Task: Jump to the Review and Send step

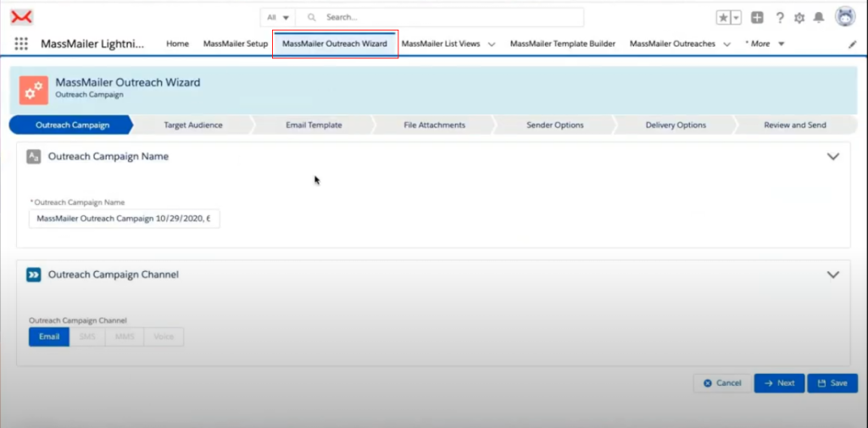Action: click(795, 125)
